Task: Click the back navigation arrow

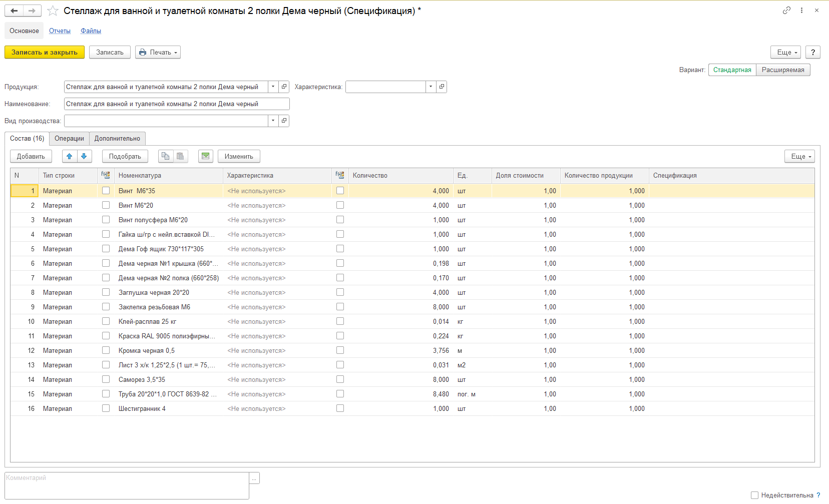Action: point(14,11)
